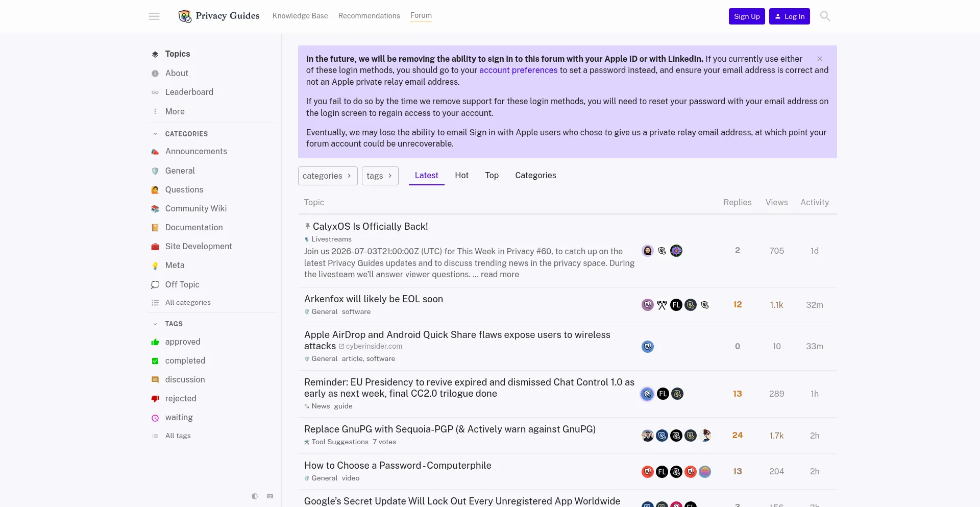The image size is (980, 507).
Task: Open the More vertical dots menu
Action: 155,111
